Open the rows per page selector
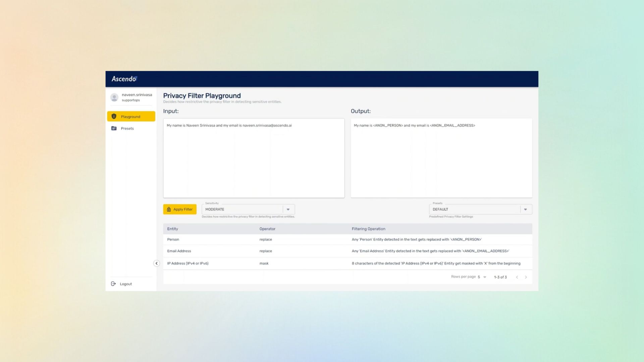Screen dimensions: 644x362 [x=482, y=277]
